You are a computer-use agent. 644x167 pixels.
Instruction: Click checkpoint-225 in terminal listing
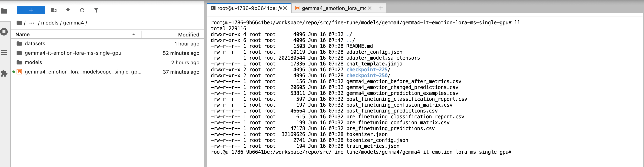click(x=367, y=70)
